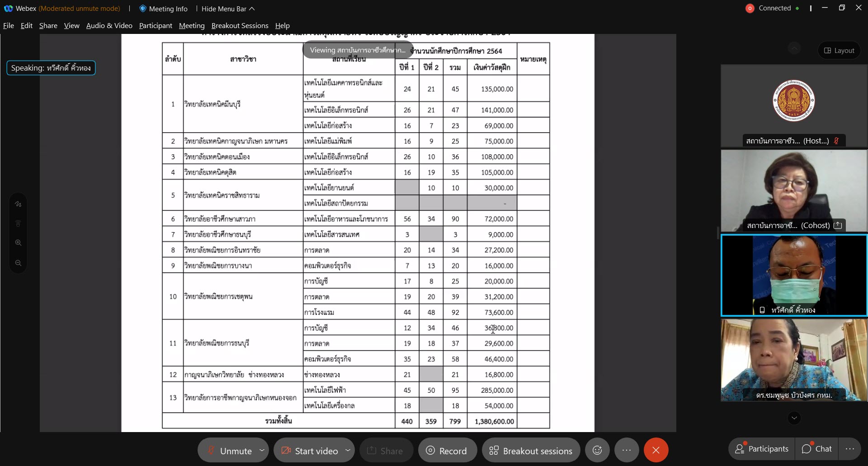Open the File menu
This screenshot has height=466, width=868.
click(x=9, y=26)
